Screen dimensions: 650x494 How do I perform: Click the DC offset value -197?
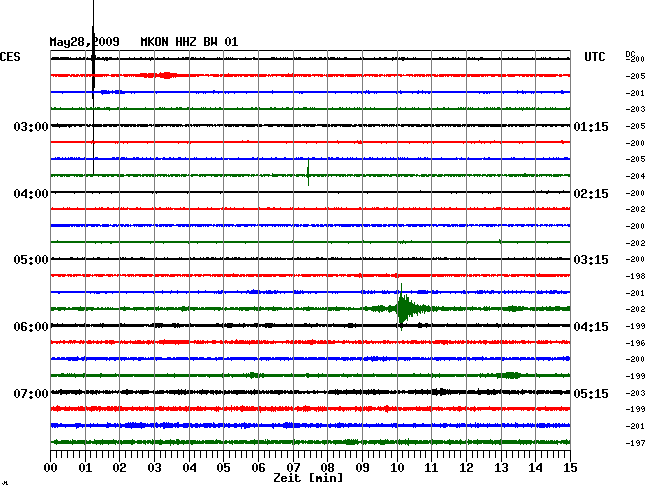coord(635,443)
